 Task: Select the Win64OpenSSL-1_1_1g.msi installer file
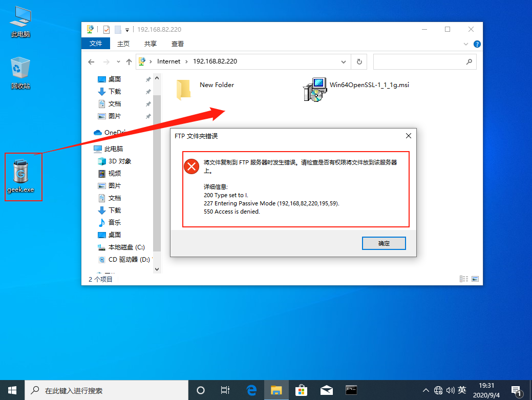click(355, 89)
